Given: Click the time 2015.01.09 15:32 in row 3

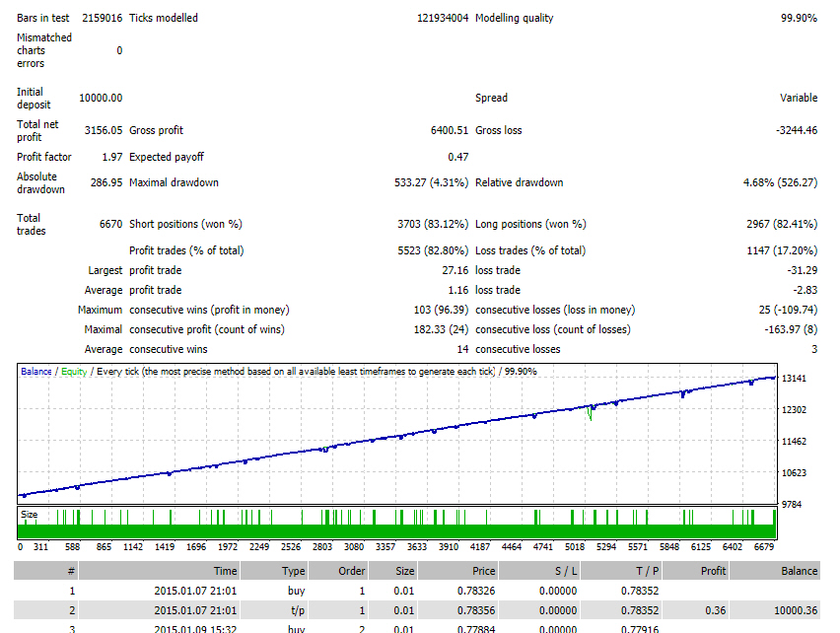Looking at the screenshot, I should tap(195, 629).
